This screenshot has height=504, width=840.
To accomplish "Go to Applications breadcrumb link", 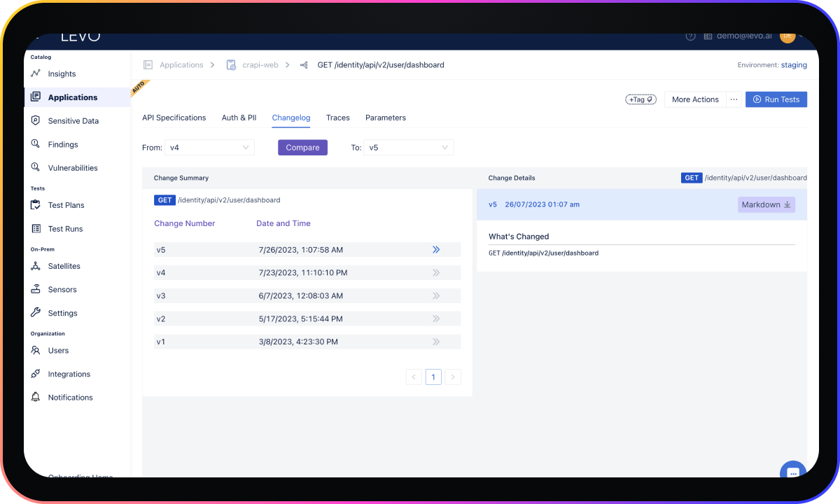I will 181,65.
